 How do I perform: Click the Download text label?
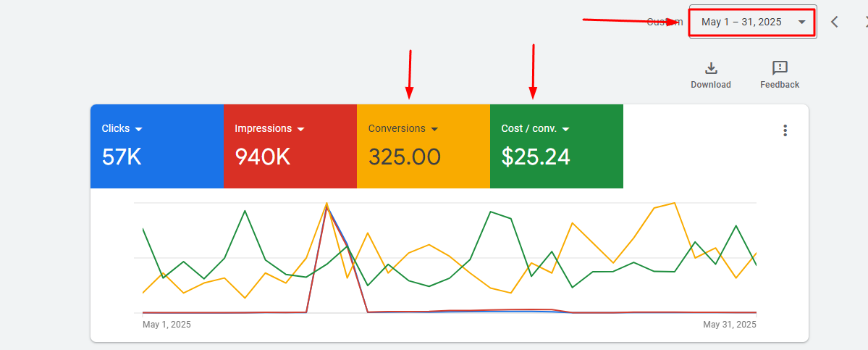point(711,85)
